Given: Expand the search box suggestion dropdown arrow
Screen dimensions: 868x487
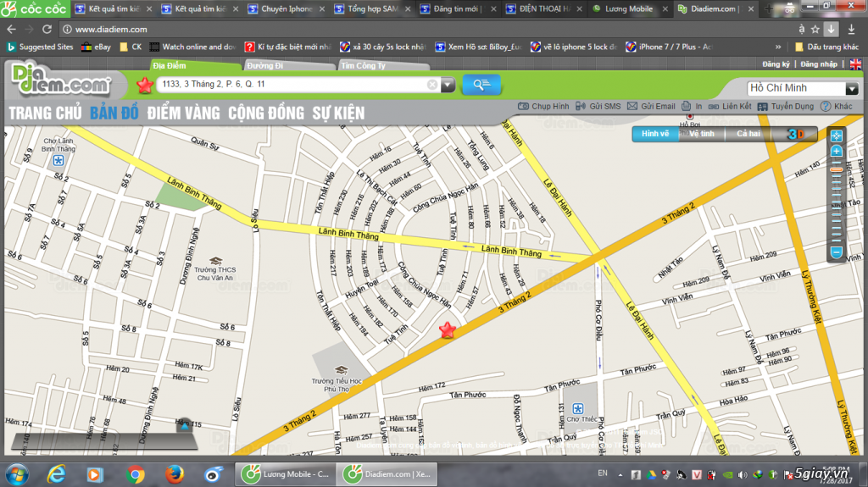Looking at the screenshot, I should pos(448,85).
